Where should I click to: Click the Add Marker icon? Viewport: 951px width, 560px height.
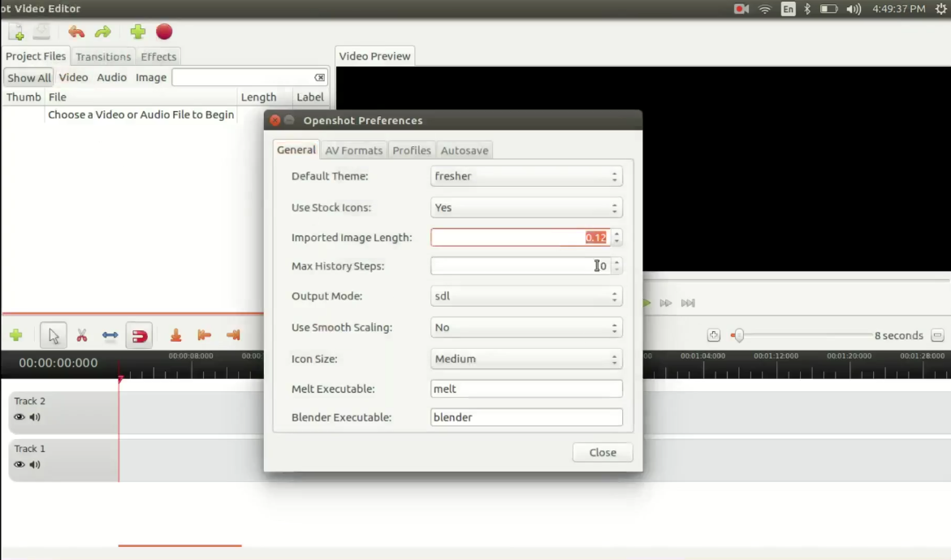point(176,335)
